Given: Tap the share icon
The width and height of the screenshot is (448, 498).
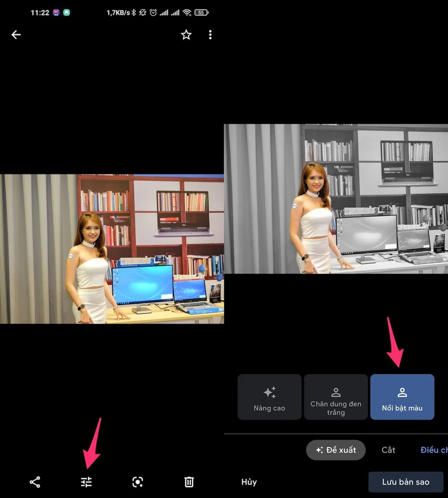Looking at the screenshot, I should click(x=35, y=482).
